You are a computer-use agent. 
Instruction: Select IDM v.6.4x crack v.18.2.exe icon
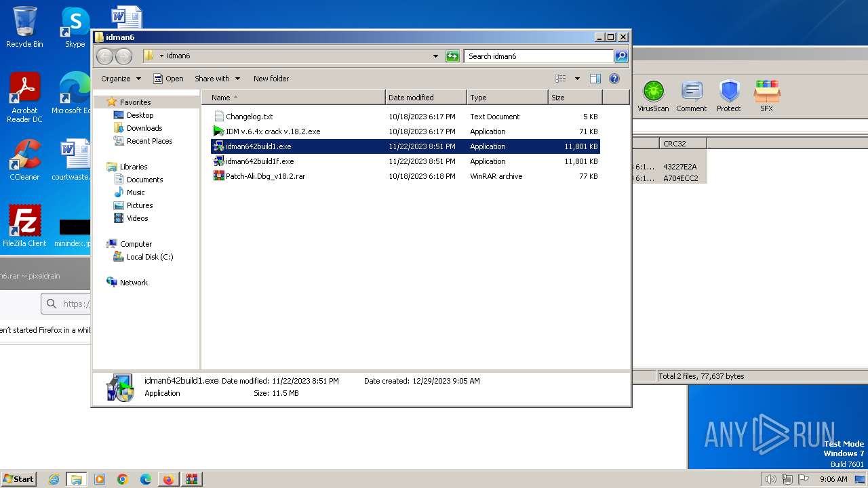[x=218, y=131]
